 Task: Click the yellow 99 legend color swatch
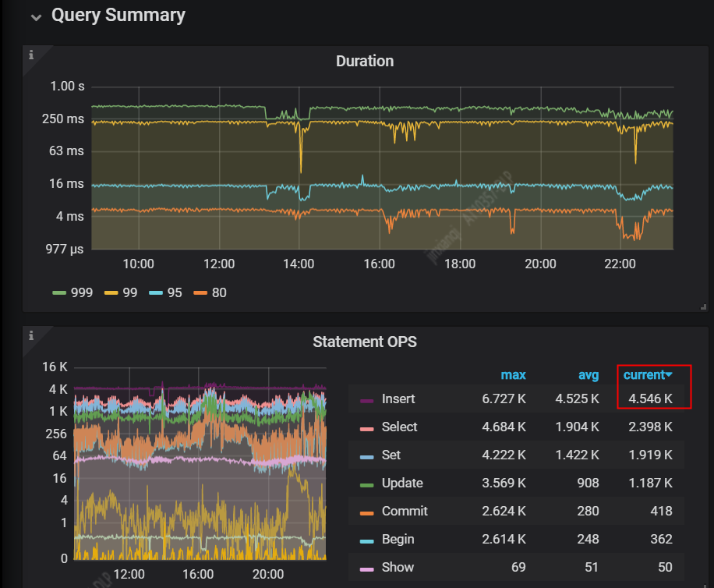[x=111, y=293]
